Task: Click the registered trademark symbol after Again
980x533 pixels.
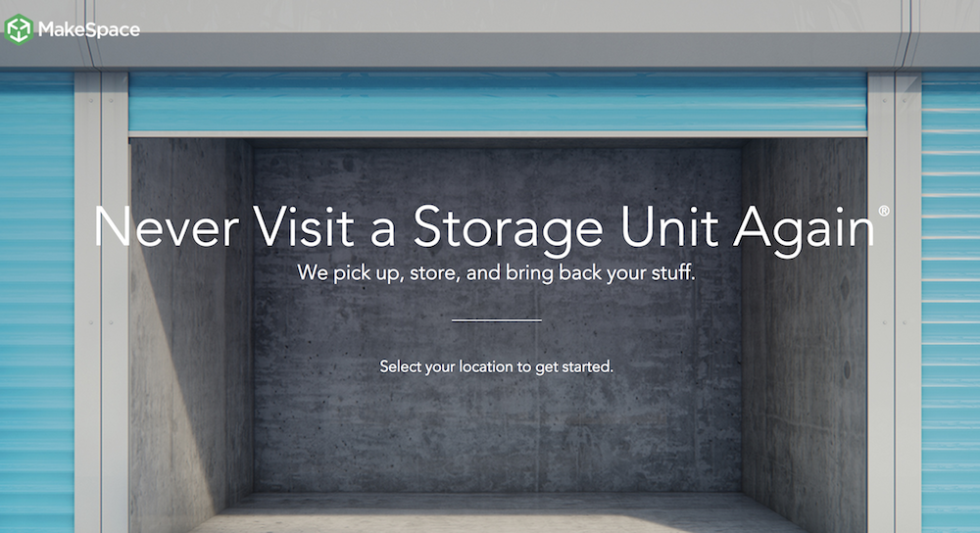Action: [x=884, y=212]
